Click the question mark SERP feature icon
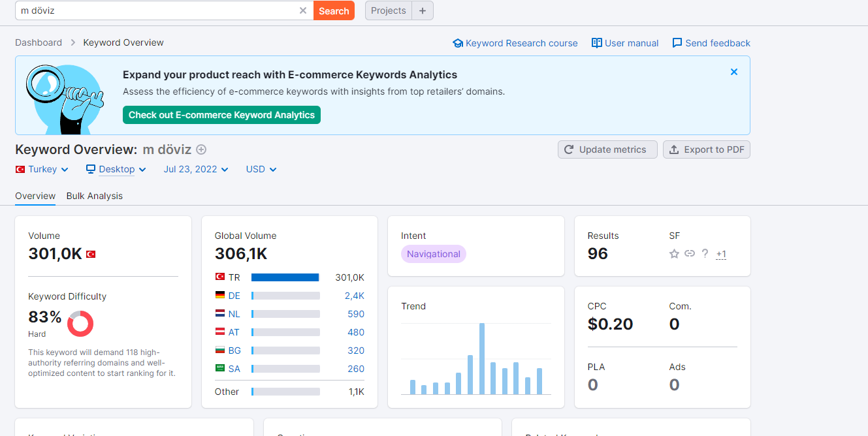 (705, 253)
